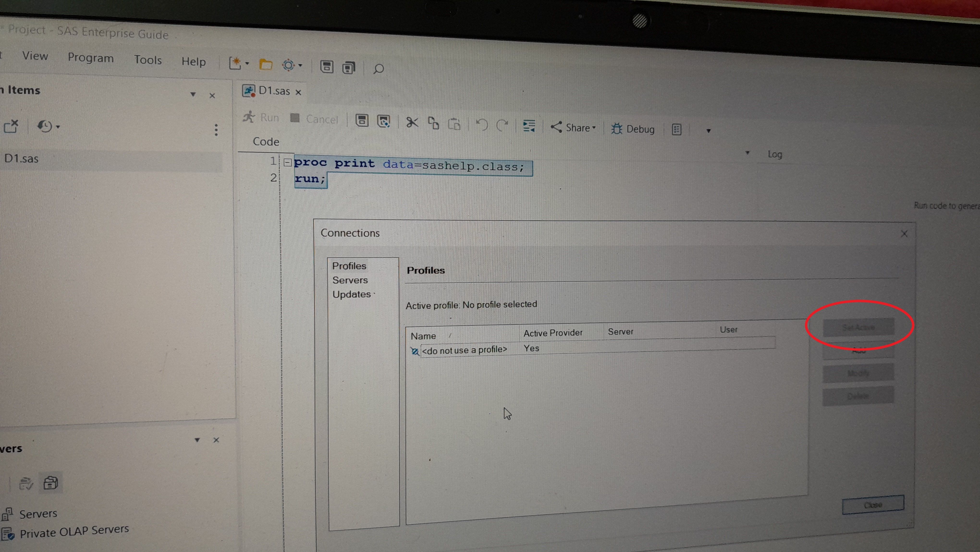Click the Open folder icon

pos(266,65)
